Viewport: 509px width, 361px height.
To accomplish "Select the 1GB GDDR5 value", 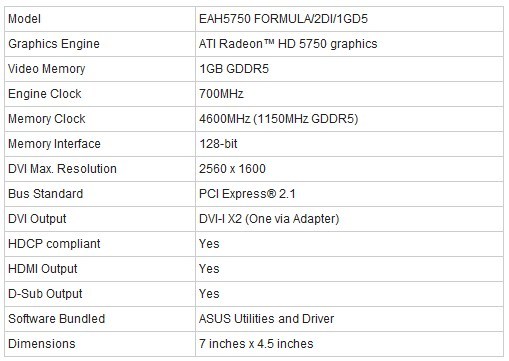I will 234,69.
